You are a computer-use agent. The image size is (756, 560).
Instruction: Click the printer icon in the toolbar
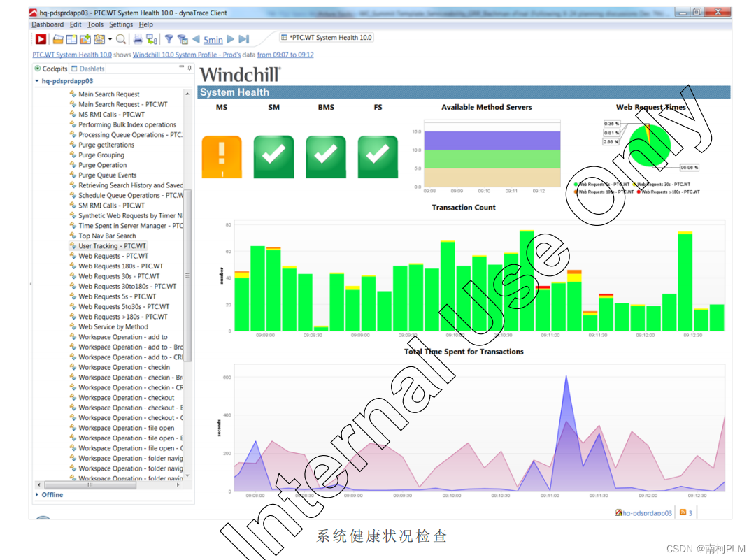[138, 40]
